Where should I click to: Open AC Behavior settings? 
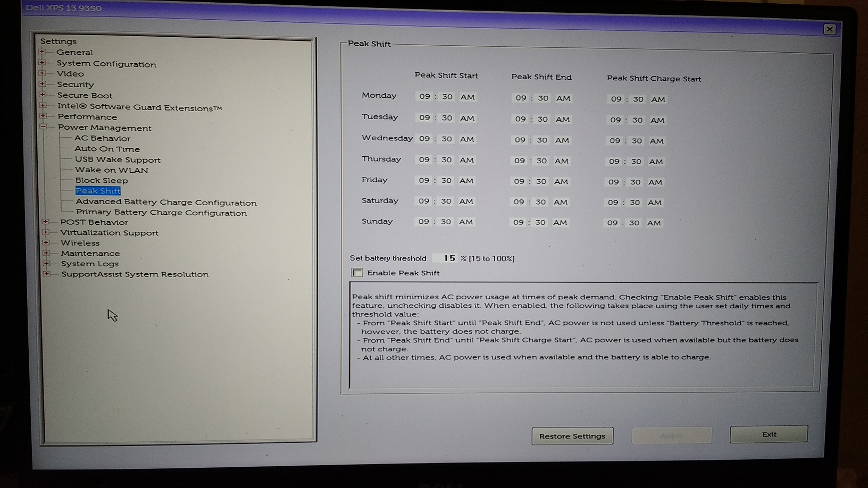(102, 138)
